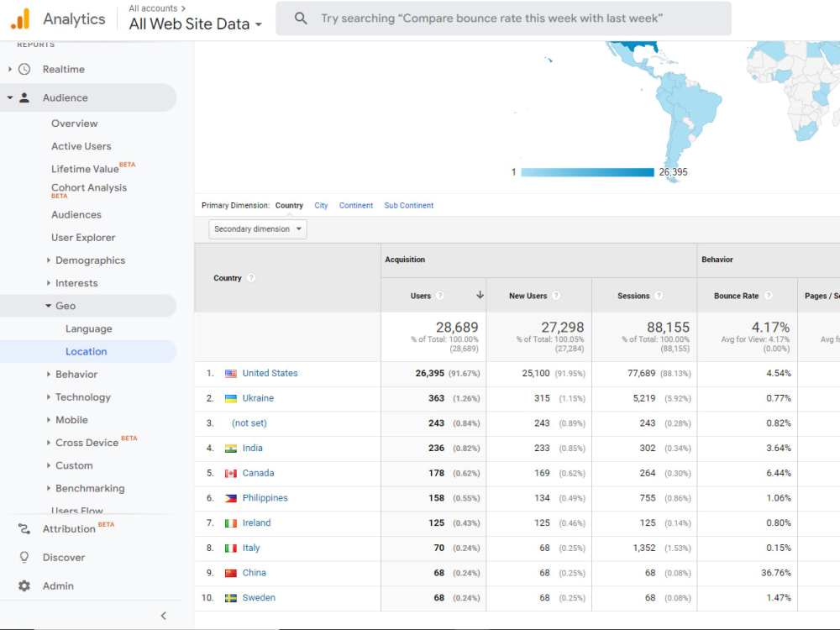Viewport: 840px width, 630px height.
Task: Switch primary dimension to Sub Continent
Action: (409, 205)
